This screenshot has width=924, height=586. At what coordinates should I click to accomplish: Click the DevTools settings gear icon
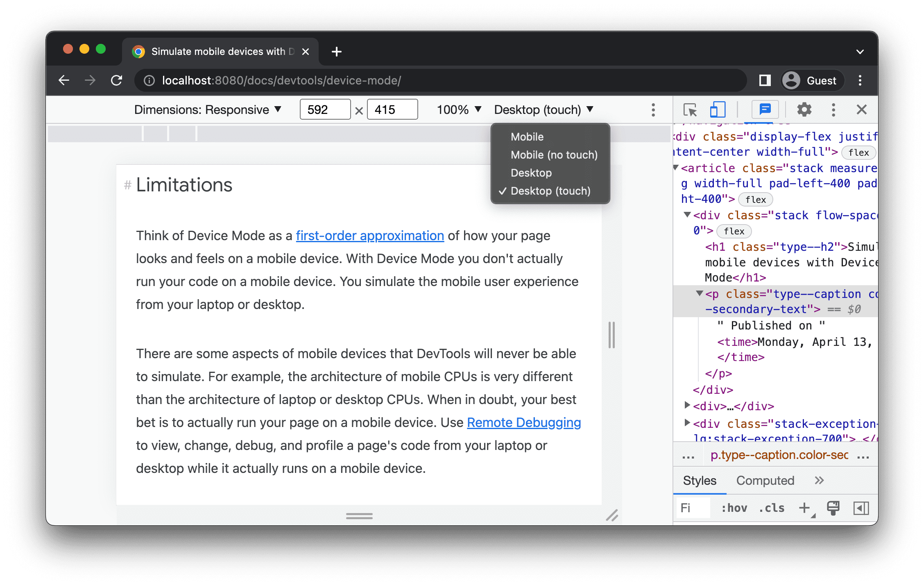tap(804, 110)
